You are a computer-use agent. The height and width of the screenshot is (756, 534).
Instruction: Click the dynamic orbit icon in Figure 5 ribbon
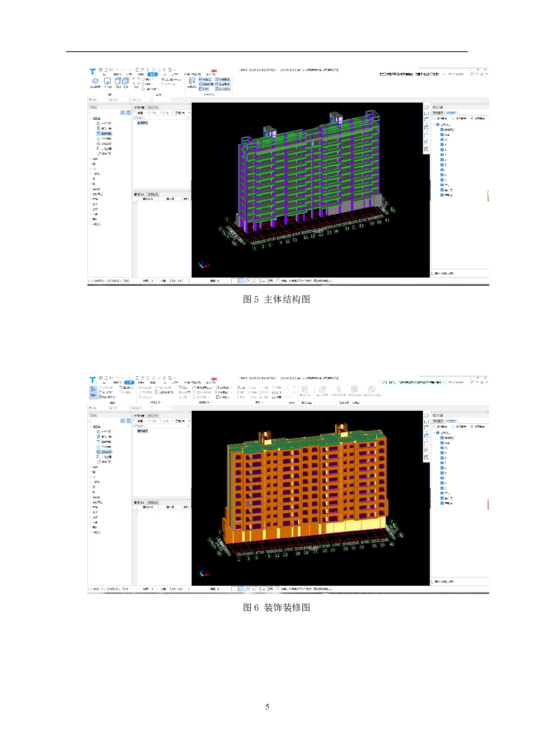point(95,81)
